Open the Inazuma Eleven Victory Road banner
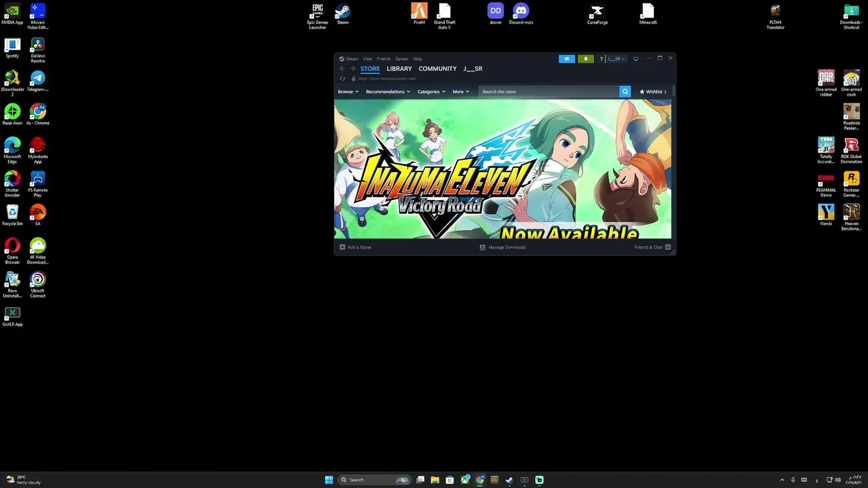The height and width of the screenshot is (488, 868). [x=502, y=169]
